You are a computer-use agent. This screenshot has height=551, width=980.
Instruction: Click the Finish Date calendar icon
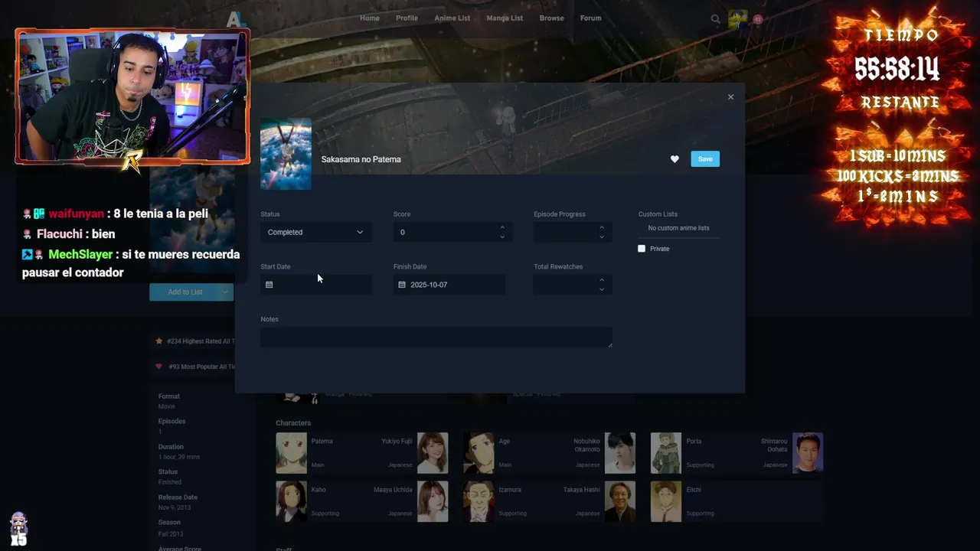(x=402, y=285)
